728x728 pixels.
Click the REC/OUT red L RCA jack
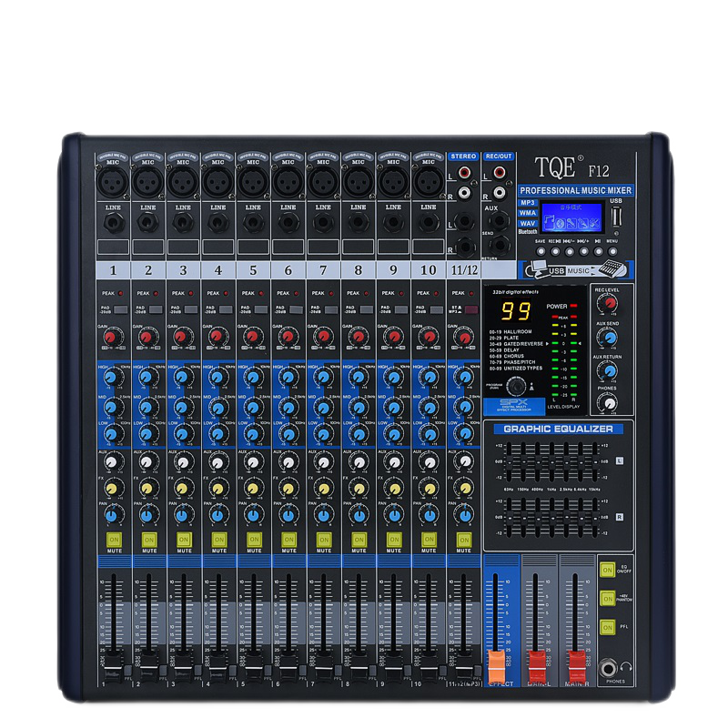click(499, 173)
